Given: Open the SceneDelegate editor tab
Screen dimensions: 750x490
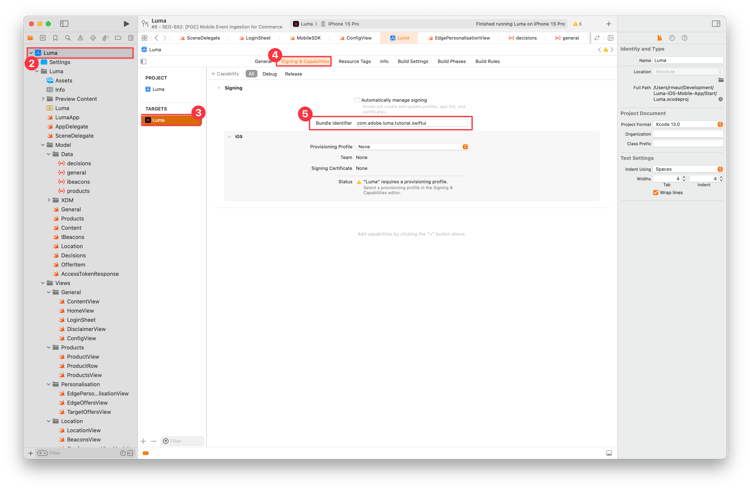Looking at the screenshot, I should (x=200, y=38).
